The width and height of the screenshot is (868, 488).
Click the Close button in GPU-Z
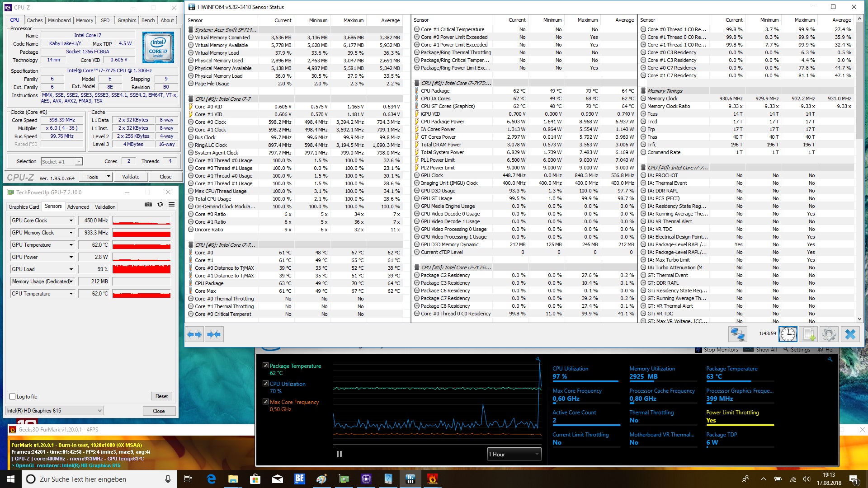click(159, 411)
